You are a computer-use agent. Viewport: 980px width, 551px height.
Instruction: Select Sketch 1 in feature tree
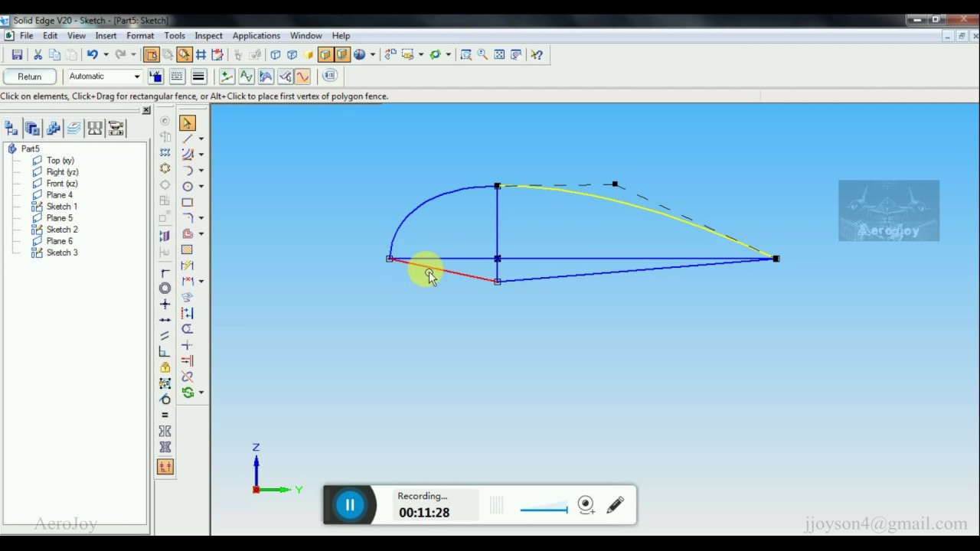tap(61, 207)
